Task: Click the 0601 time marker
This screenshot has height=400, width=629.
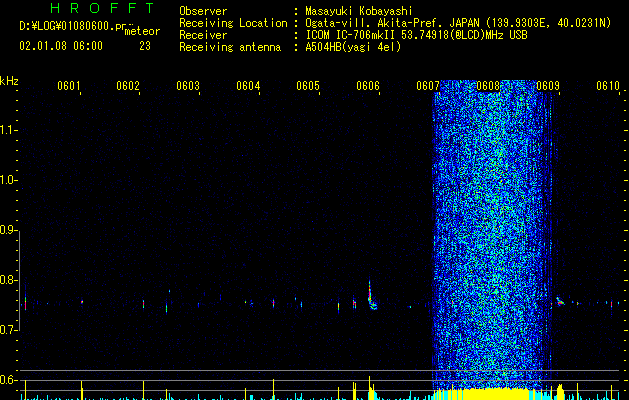Action: pos(69,86)
